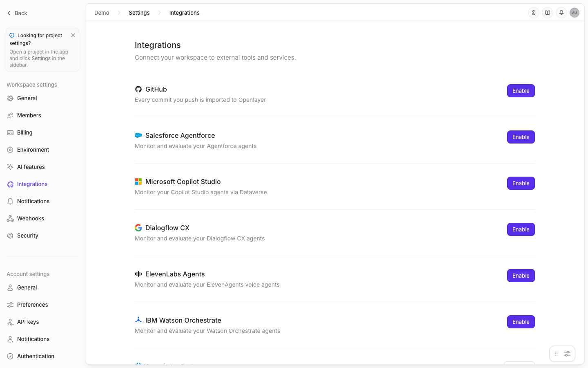This screenshot has height=368, width=588.
Task: Click the ElevenLabs waveform logo icon
Action: click(138, 274)
